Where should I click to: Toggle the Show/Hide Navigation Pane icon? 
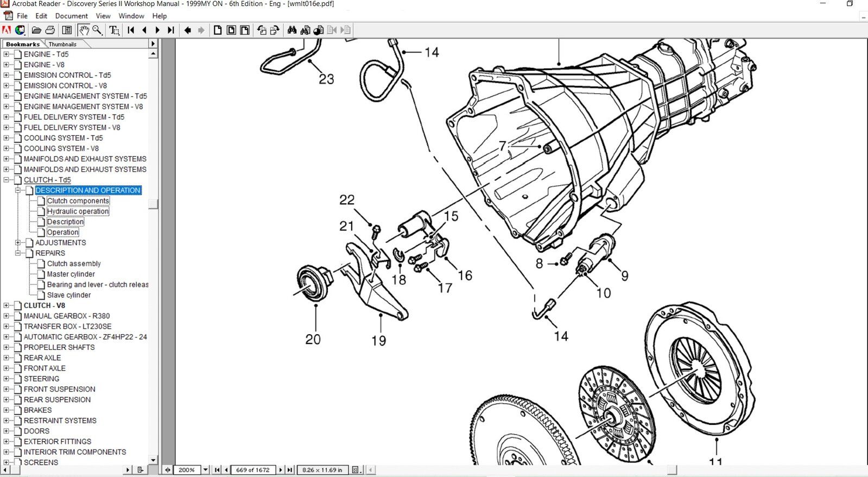click(x=67, y=30)
